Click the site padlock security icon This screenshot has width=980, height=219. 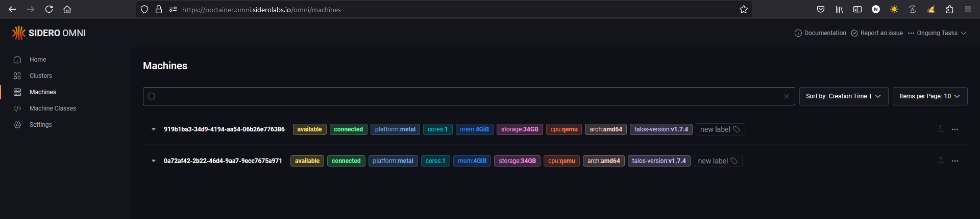point(159,9)
